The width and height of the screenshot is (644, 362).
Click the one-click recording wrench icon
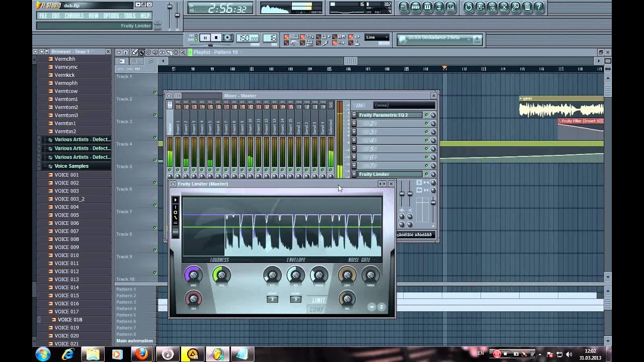[515, 7]
